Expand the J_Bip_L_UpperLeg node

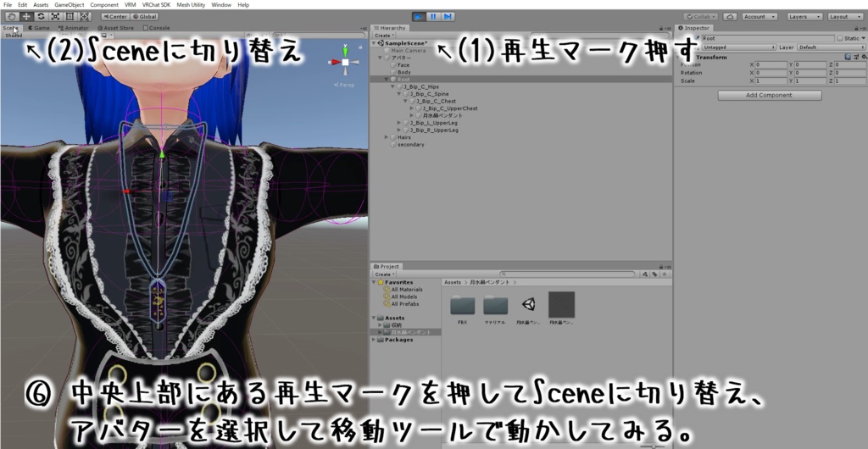click(x=399, y=123)
